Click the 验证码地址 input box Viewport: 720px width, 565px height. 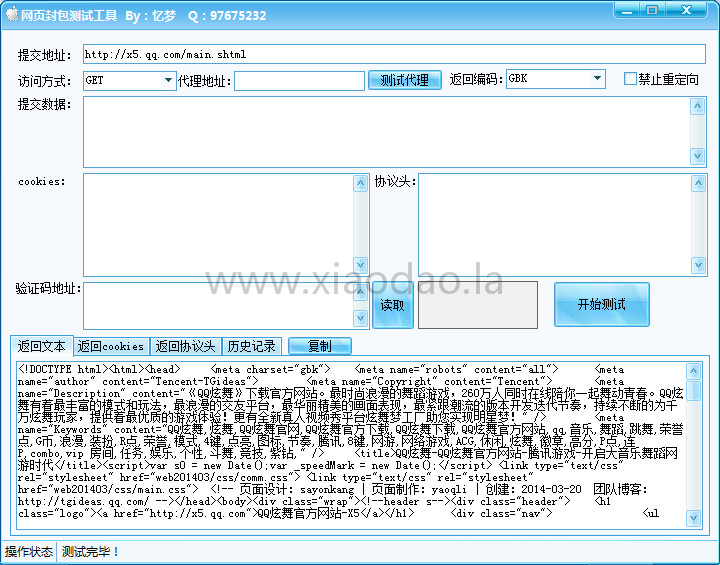pos(218,305)
